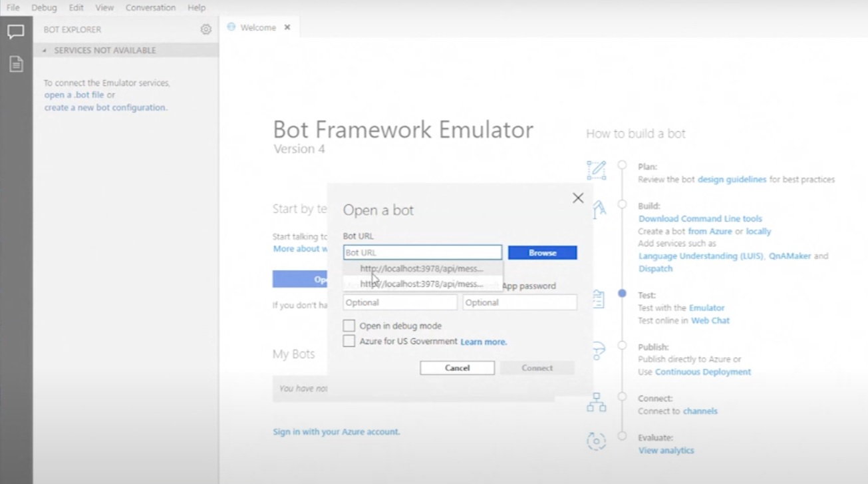Screen dimensions: 868x484
Task: Close the Open a bot dialog
Action: point(578,198)
